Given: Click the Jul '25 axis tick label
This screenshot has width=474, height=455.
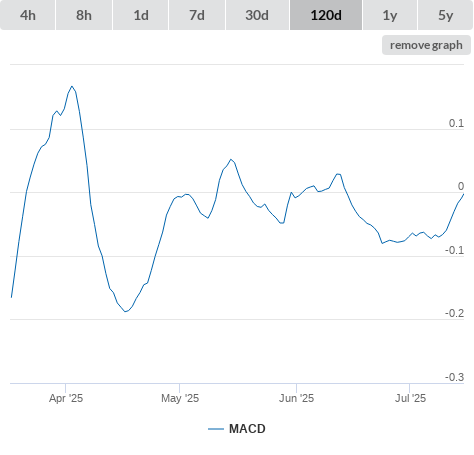Looking at the screenshot, I should coord(410,398).
